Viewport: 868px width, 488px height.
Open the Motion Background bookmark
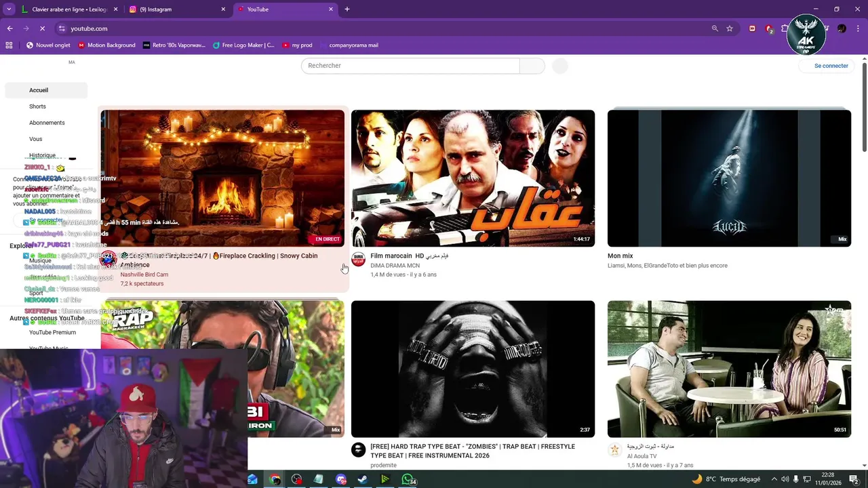107,45
